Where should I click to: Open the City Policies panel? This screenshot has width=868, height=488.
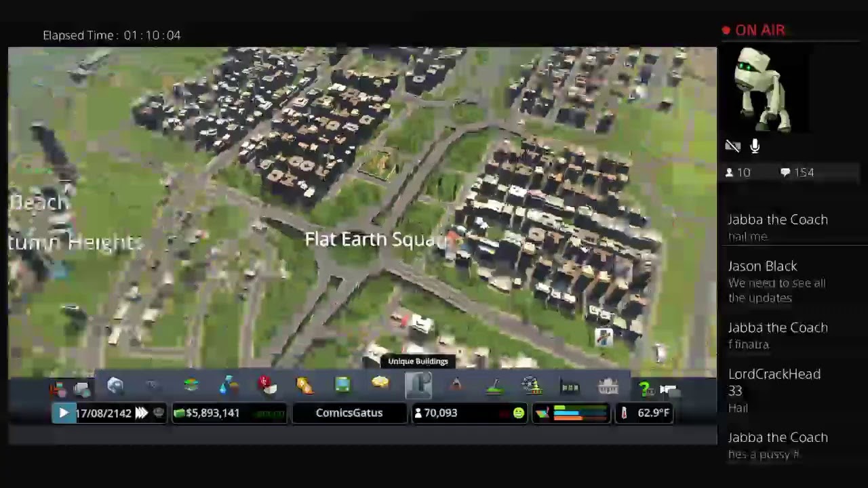pyautogui.click(x=608, y=387)
